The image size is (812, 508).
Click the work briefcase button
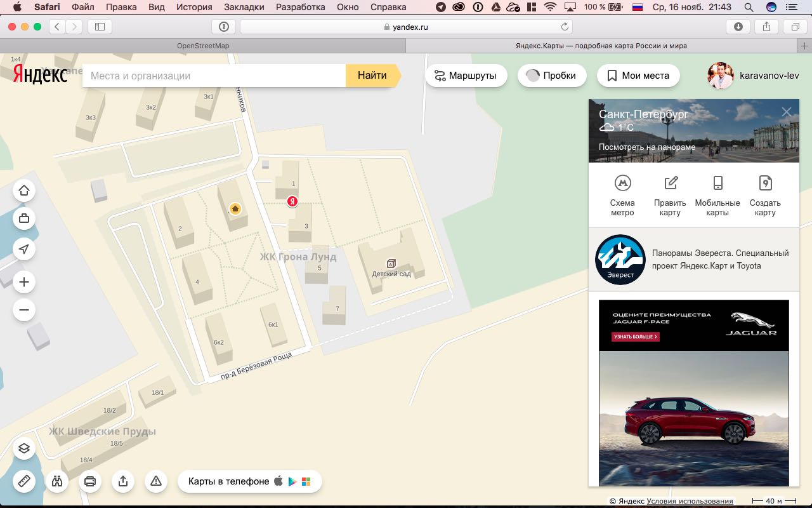[x=24, y=218]
